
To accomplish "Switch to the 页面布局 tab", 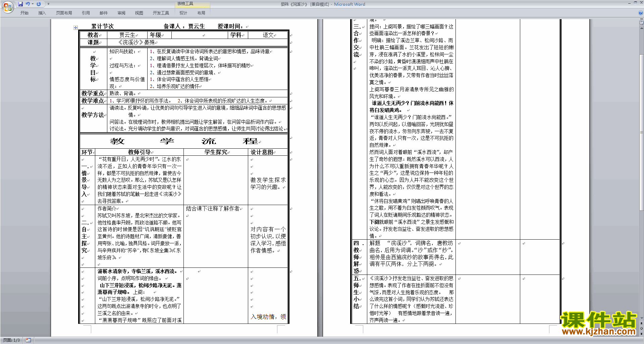I will pyautogui.click(x=64, y=13).
